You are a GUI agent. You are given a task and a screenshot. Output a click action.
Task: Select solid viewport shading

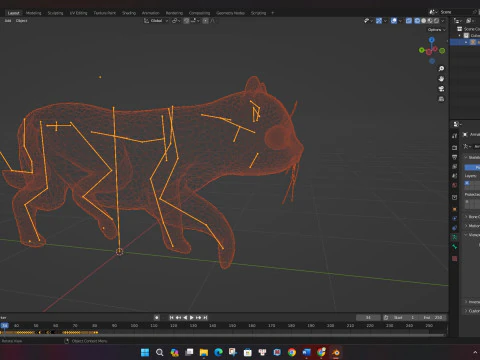point(424,21)
